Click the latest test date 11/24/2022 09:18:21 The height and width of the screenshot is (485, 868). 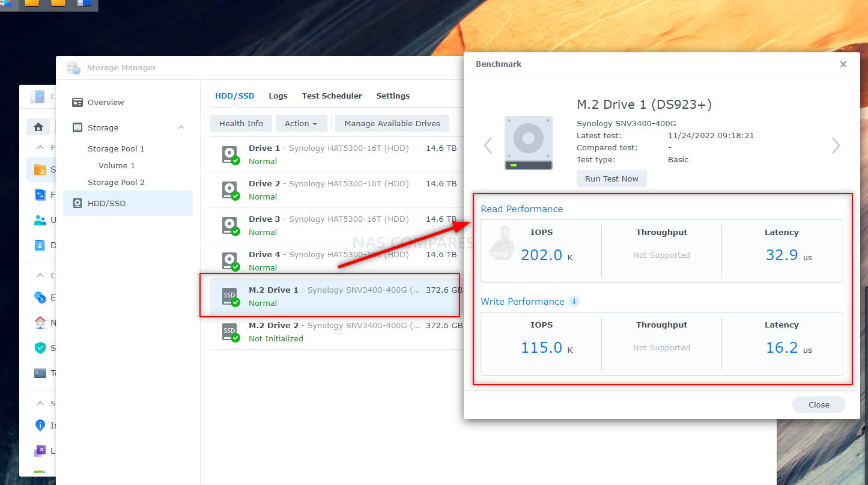(711, 136)
